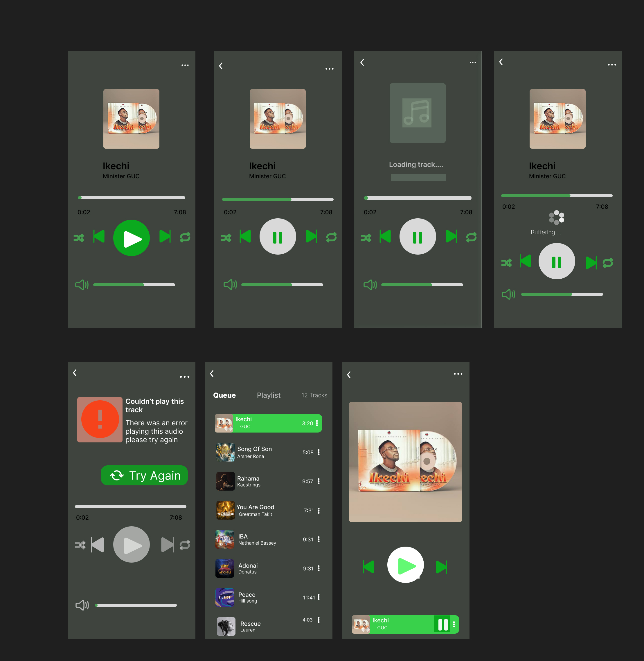Skip next on the large artwork screen
Viewport: 644px width, 661px height.
pos(441,567)
